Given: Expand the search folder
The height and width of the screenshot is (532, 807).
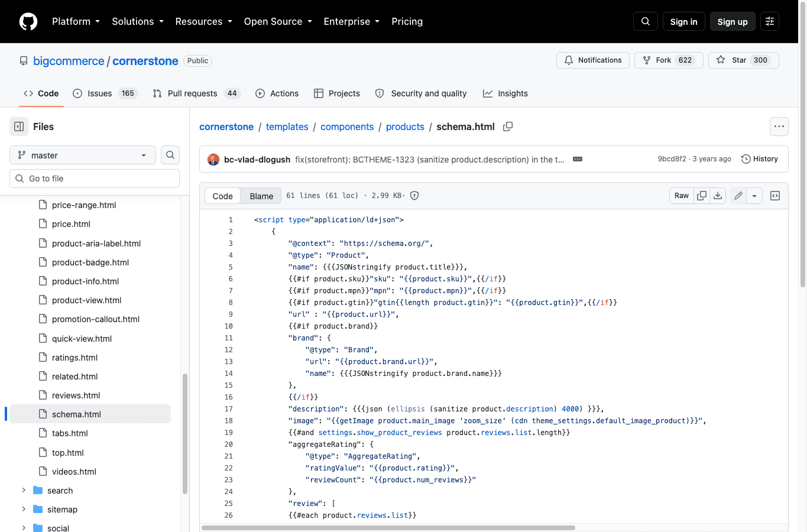Looking at the screenshot, I should 24,491.
